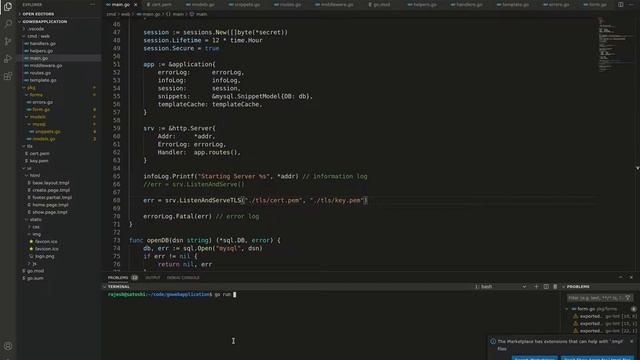The width and height of the screenshot is (640, 360).
Task: Open Explorer more actions ellipsis
Action: tap(93, 4)
